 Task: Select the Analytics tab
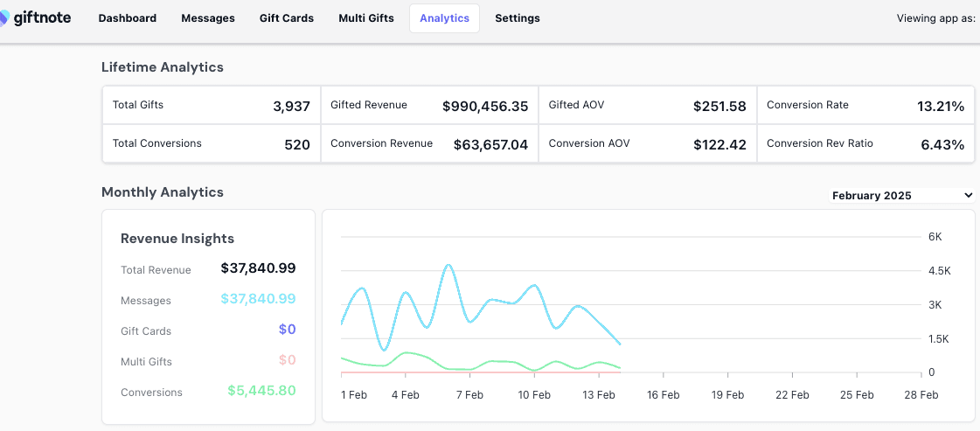tap(444, 18)
